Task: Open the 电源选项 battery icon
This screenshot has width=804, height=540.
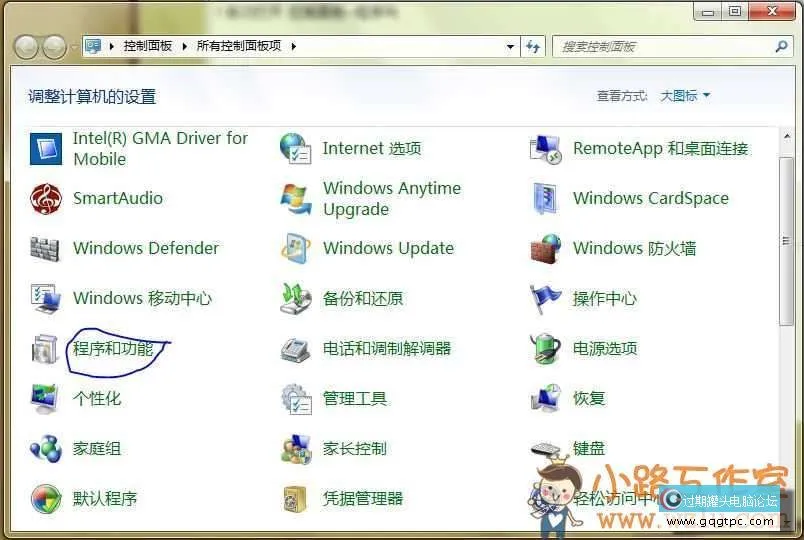Action: tap(545, 349)
